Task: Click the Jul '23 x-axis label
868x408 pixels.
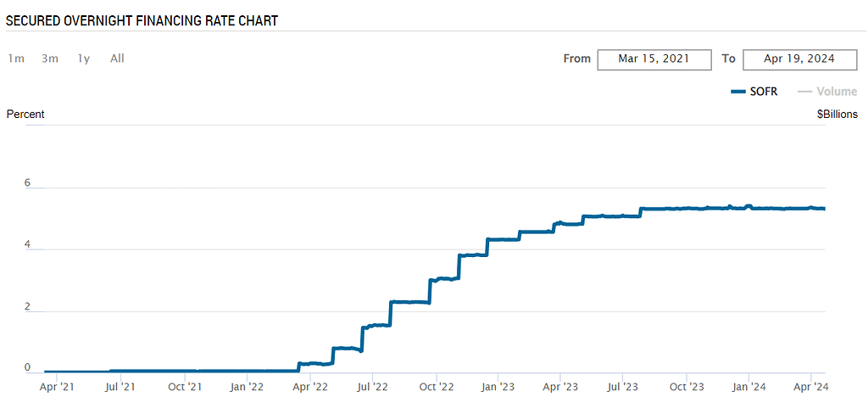Action: tap(623, 387)
